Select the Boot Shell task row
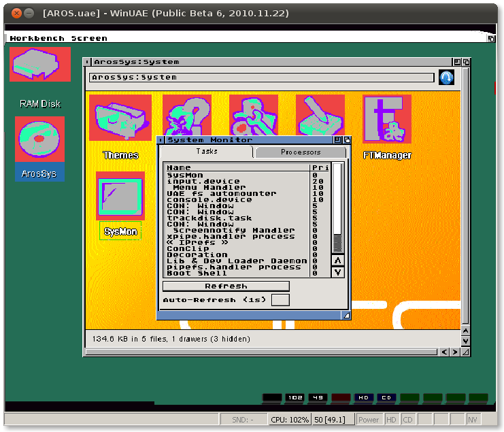This screenshot has width=504, height=432. 247,273
